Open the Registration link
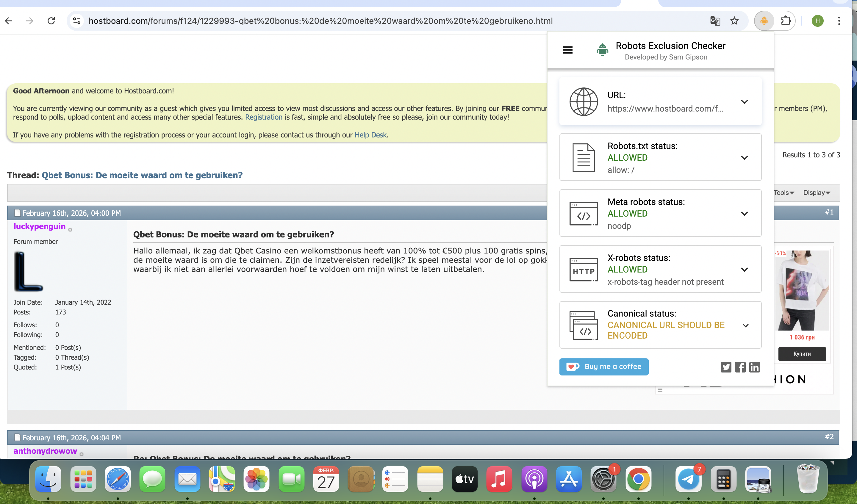The width and height of the screenshot is (857, 504). click(264, 117)
